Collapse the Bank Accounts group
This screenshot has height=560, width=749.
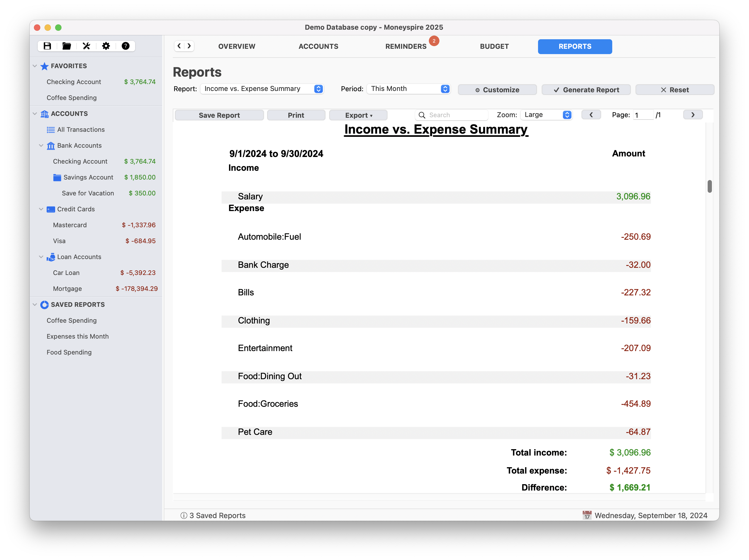pyautogui.click(x=41, y=146)
